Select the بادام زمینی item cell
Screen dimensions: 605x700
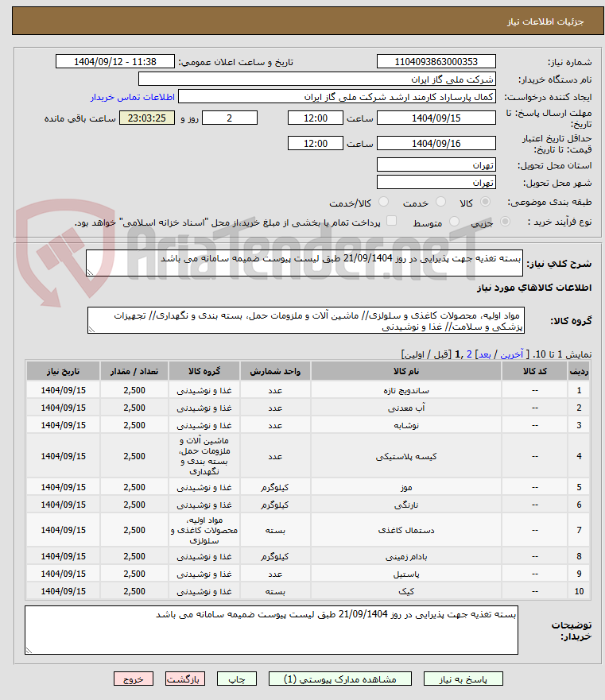pyautogui.click(x=406, y=556)
